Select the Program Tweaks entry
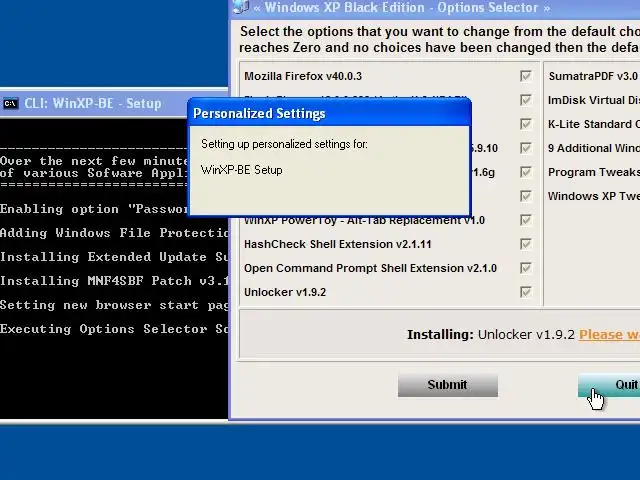Screen dimensions: 640x480 click(594, 172)
